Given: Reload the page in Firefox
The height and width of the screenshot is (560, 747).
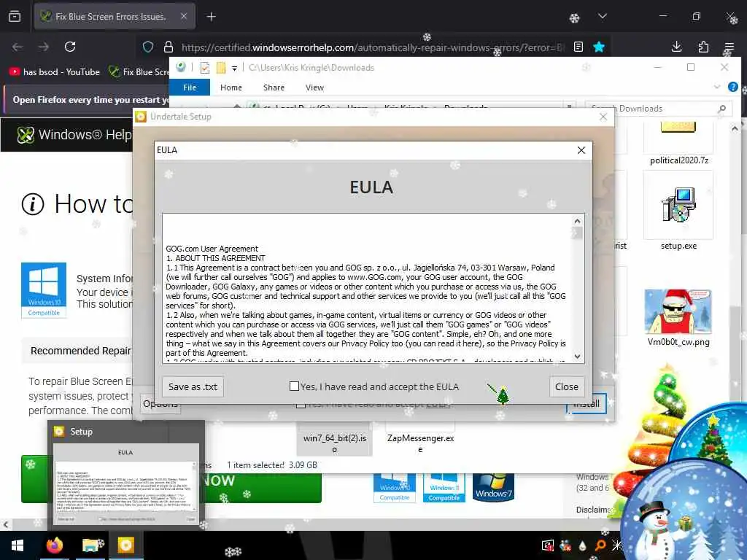Looking at the screenshot, I should pos(70,47).
